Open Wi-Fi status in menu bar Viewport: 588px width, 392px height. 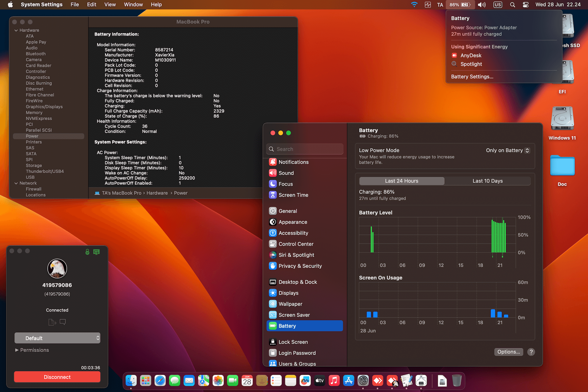[414, 5]
